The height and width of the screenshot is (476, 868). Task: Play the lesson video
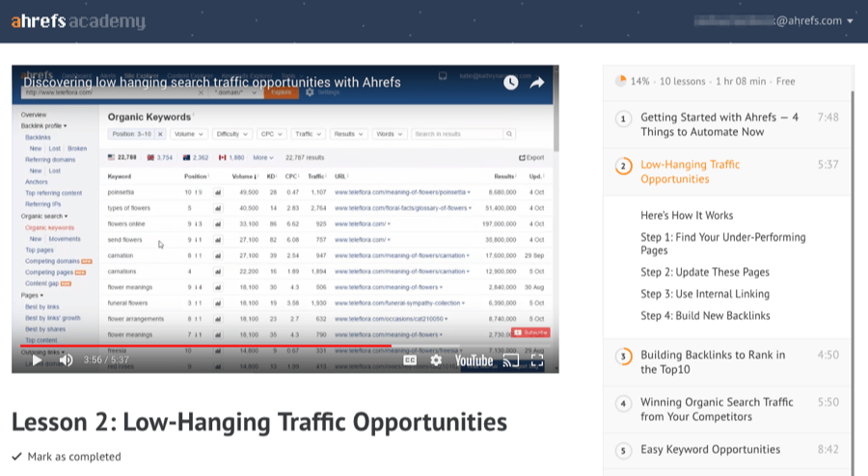[37, 360]
